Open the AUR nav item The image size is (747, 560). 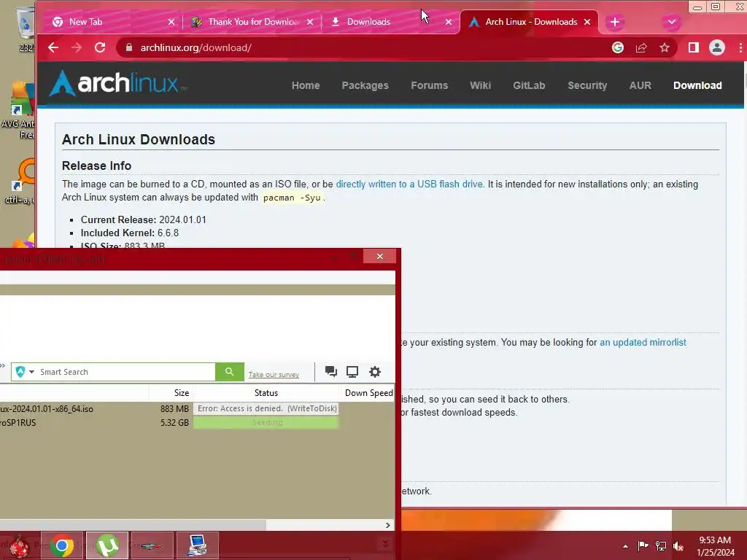tap(640, 86)
